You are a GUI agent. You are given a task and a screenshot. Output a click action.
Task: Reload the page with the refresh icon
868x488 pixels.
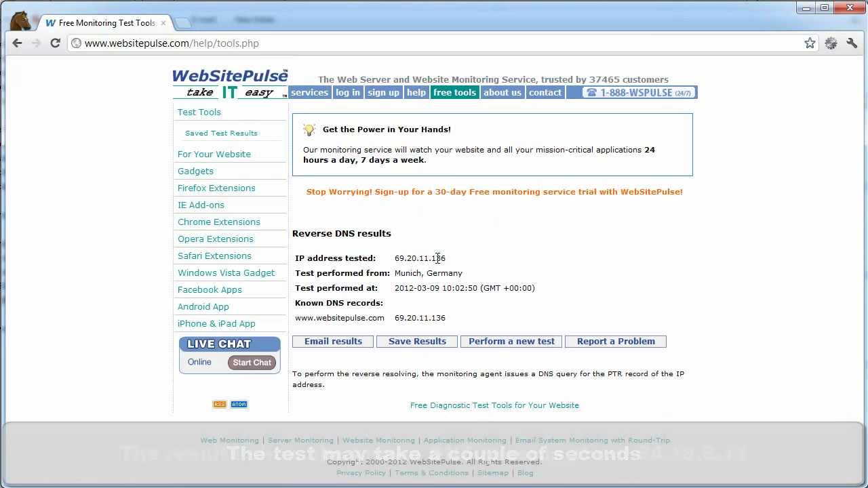[55, 43]
